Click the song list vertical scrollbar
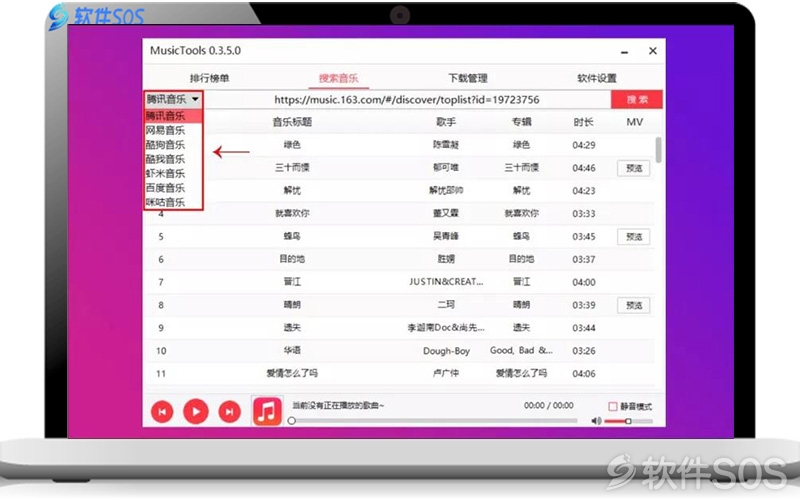 [x=659, y=149]
